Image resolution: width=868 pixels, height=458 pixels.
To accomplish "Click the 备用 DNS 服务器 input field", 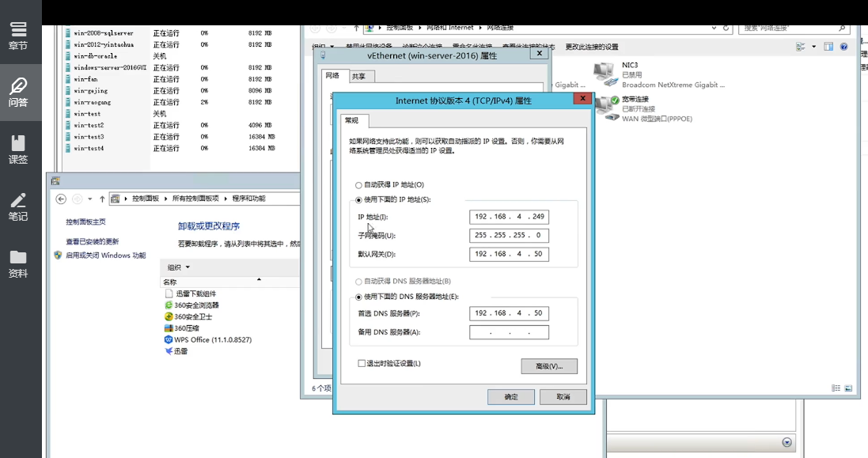I will [x=510, y=332].
